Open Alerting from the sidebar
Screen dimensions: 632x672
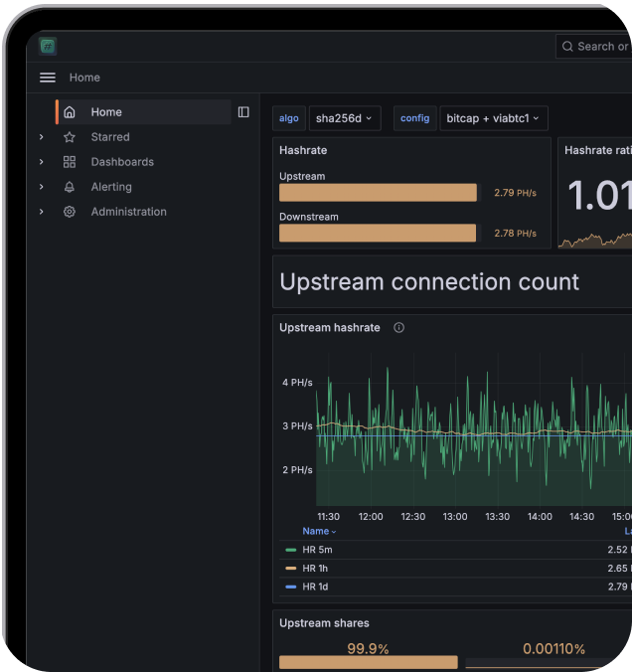[x=111, y=187]
